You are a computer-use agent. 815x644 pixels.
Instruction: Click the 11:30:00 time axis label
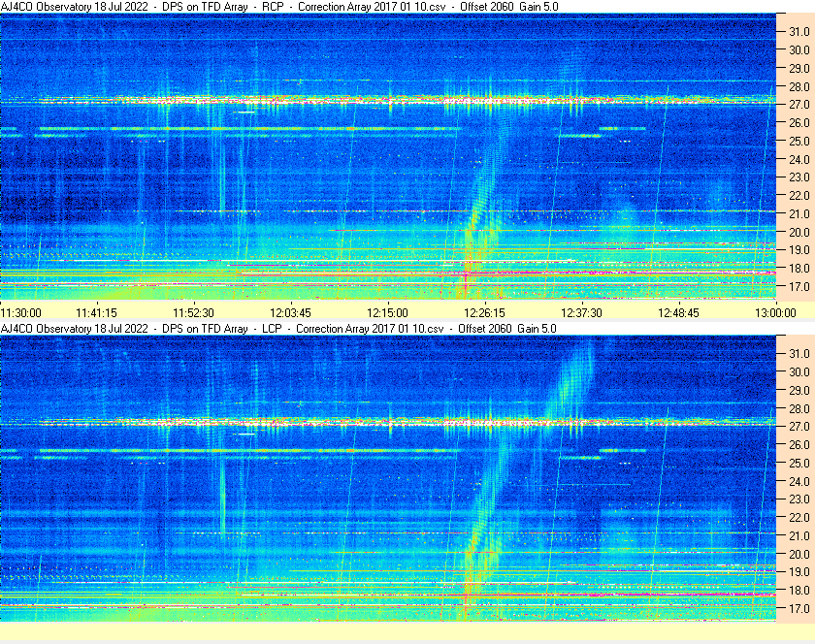coord(21,312)
